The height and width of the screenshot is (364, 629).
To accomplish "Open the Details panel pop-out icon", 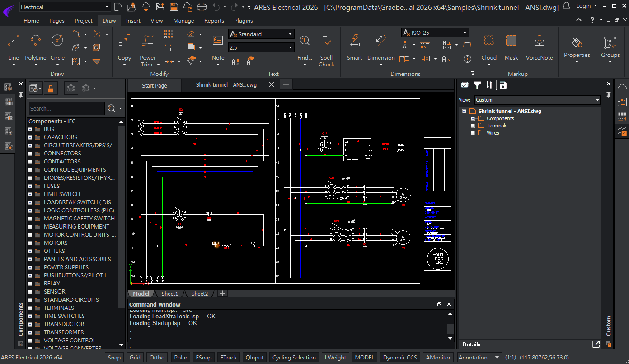I will coord(596,344).
